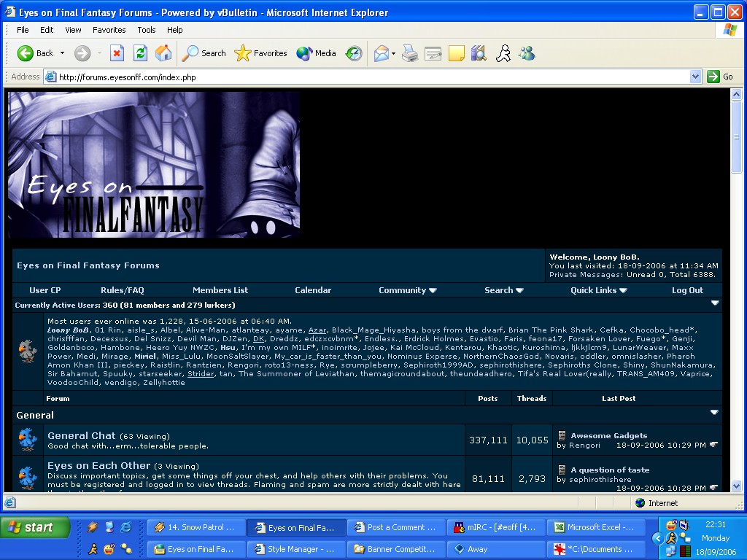Click the Currently Active Users heading
Viewport: 747px width, 560px height.
point(125,306)
